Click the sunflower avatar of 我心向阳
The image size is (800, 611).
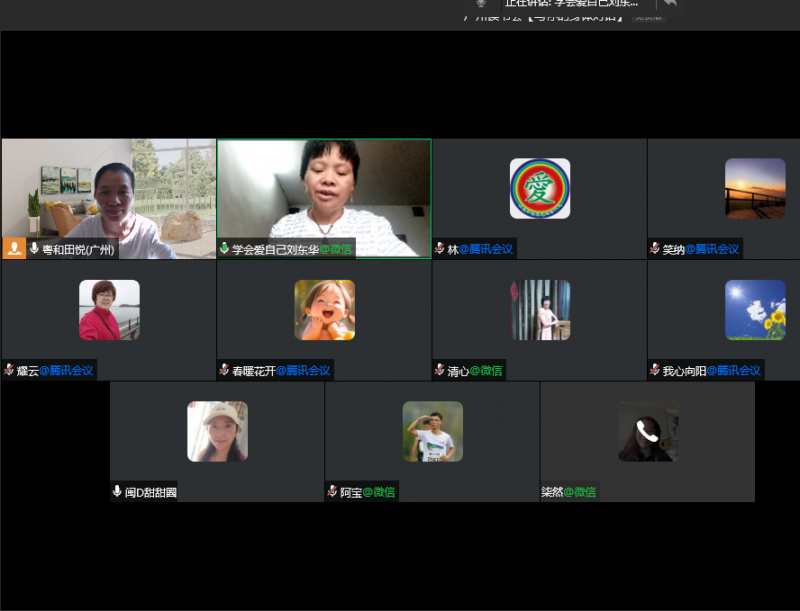click(755, 309)
